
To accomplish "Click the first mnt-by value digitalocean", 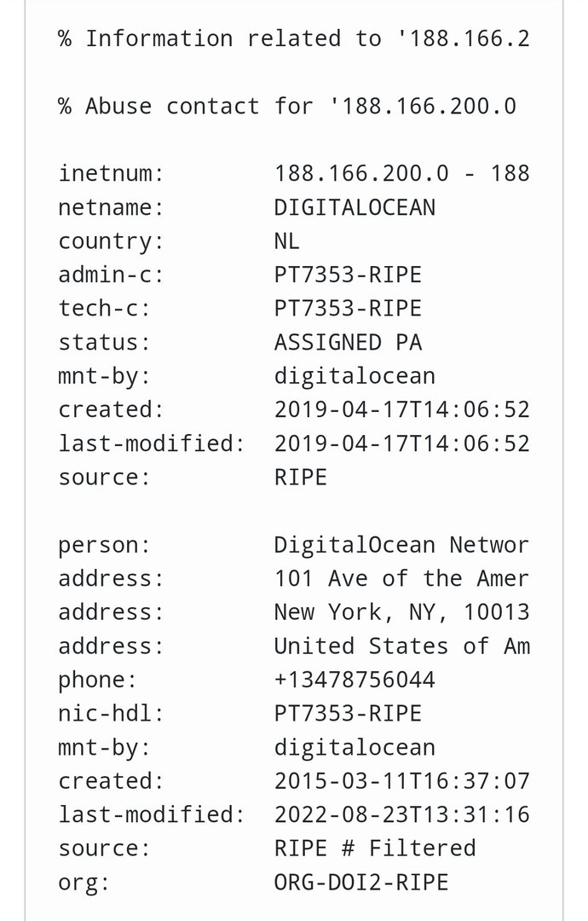I will pos(355,376).
